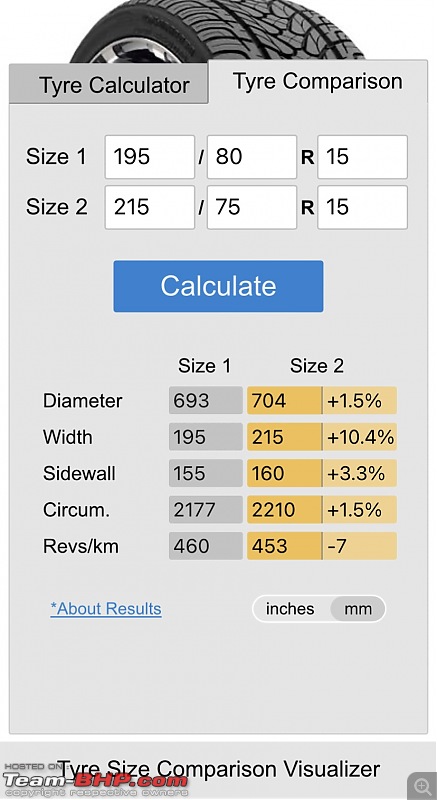Click the blue Calculate button

(x=218, y=286)
